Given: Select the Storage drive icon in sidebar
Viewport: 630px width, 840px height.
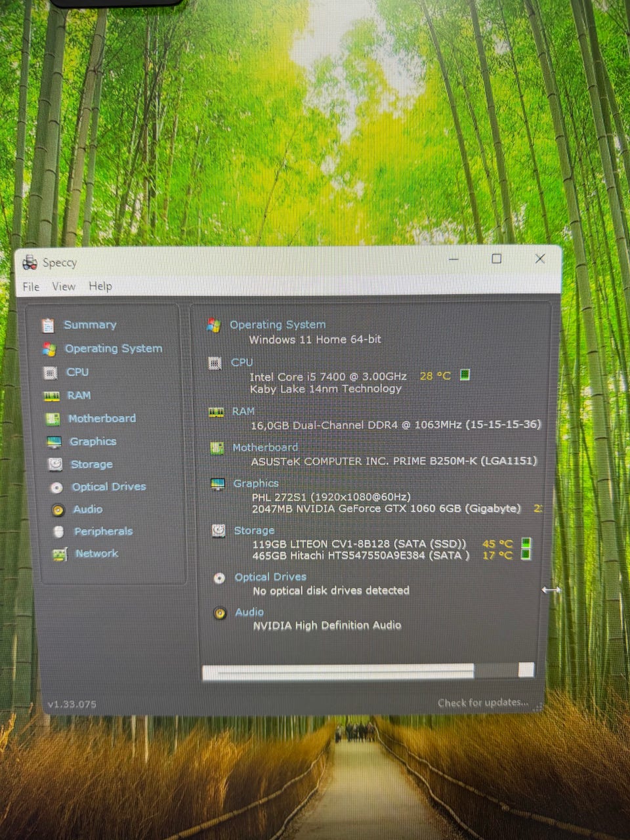Looking at the screenshot, I should coord(55,465).
